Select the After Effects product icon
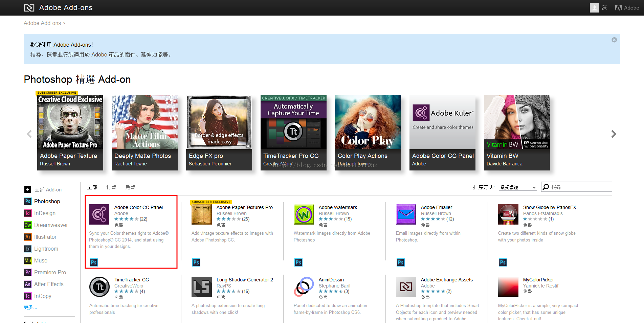The image size is (644, 323). (x=28, y=284)
